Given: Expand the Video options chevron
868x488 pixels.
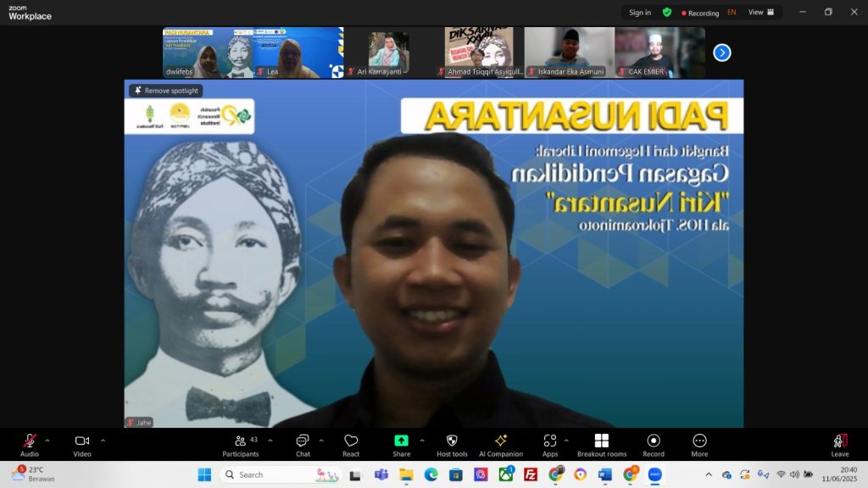Looking at the screenshot, I should click(103, 440).
